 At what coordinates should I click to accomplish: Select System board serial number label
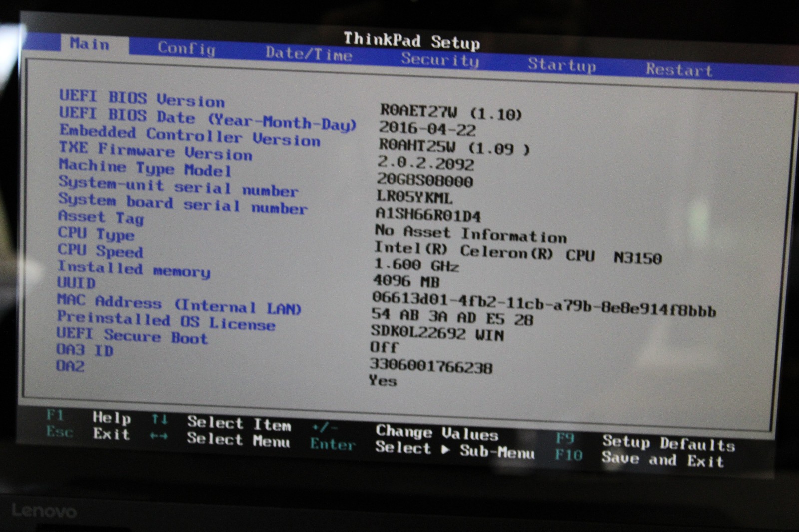click(x=183, y=203)
